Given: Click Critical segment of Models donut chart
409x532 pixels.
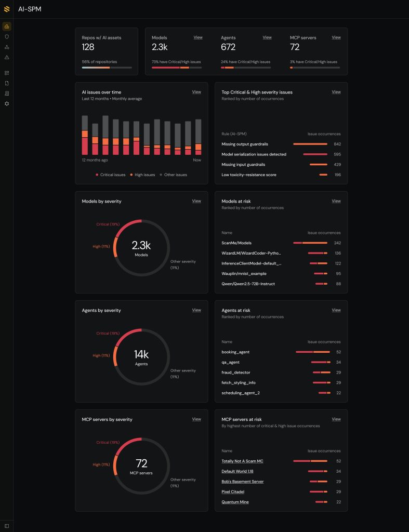Looking at the screenshot, I should (129, 224).
